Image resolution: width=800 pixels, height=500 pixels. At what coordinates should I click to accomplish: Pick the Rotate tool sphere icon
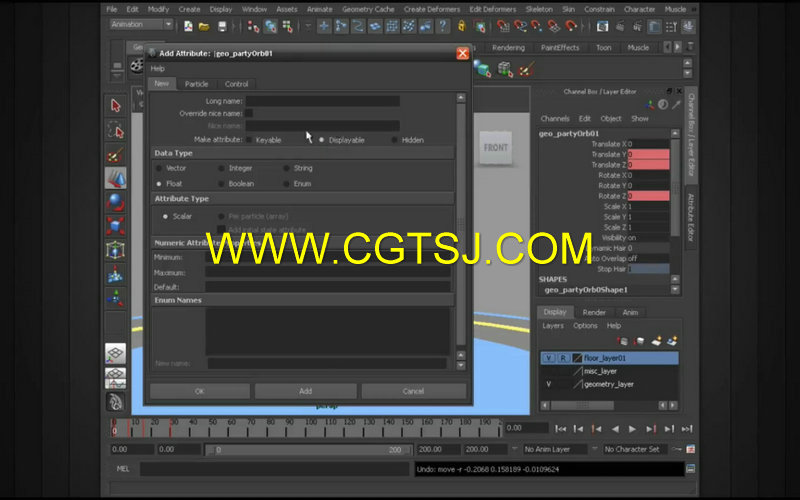tap(116, 202)
